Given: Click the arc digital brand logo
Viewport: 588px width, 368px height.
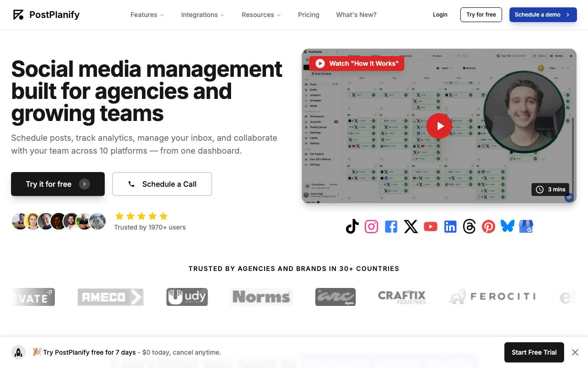Looking at the screenshot, I should [335, 297].
